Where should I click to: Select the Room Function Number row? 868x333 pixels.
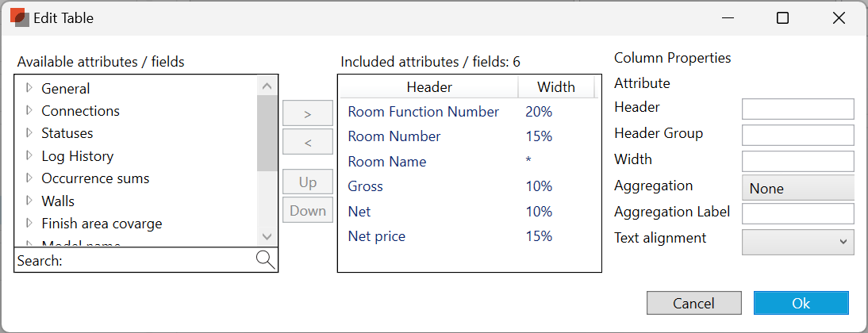pyautogui.click(x=424, y=112)
